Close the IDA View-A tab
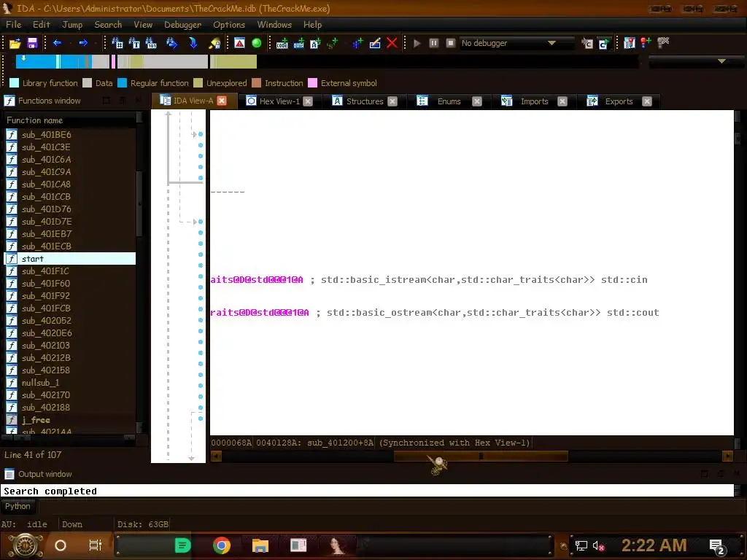Viewport: 747px width, 560px height. [222, 101]
